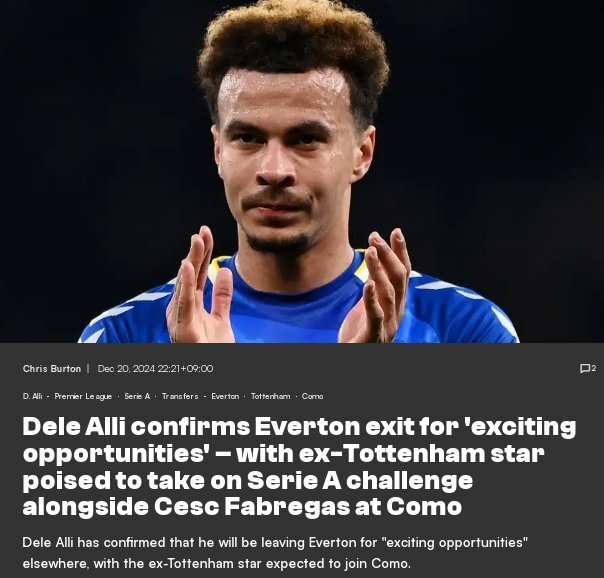
Task: Click 'Serie A challenge' in the headline
Action: pyautogui.click(x=360, y=481)
